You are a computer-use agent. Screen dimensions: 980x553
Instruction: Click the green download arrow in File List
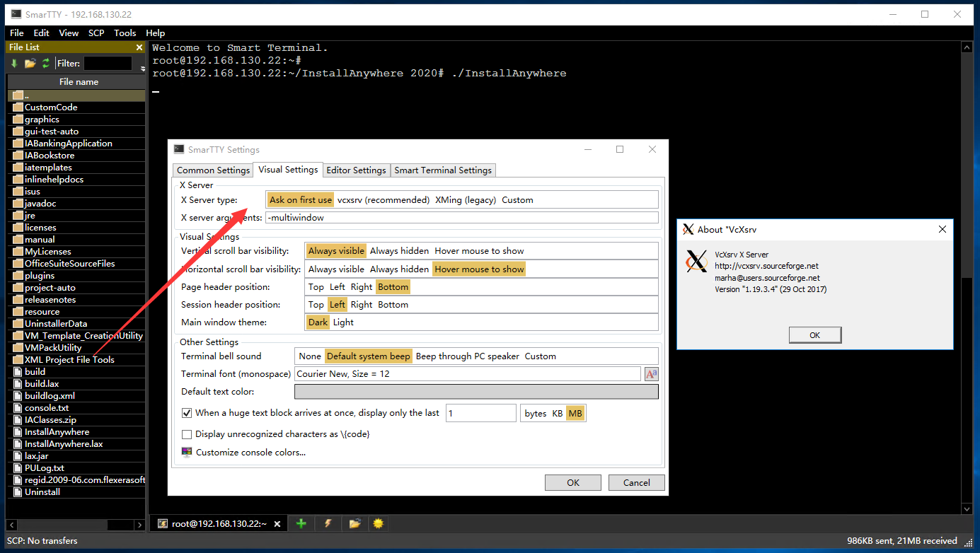tap(13, 64)
